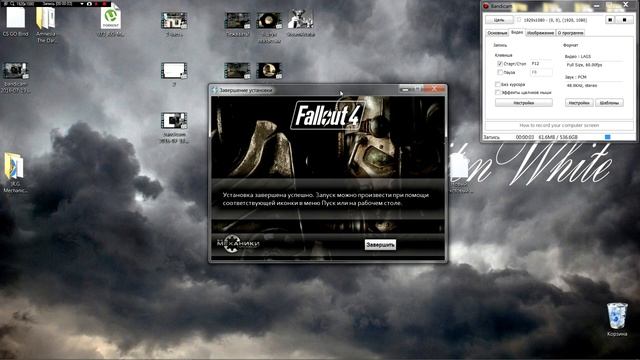Screen dimensions: 640x360
Task: Open the How to record your computer screen link
Action: tap(559, 125)
